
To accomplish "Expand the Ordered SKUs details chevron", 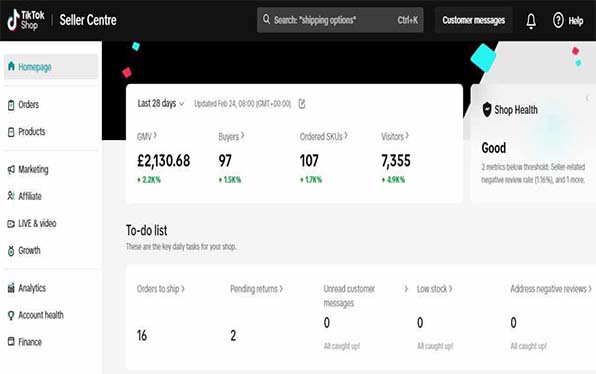I will [346, 136].
